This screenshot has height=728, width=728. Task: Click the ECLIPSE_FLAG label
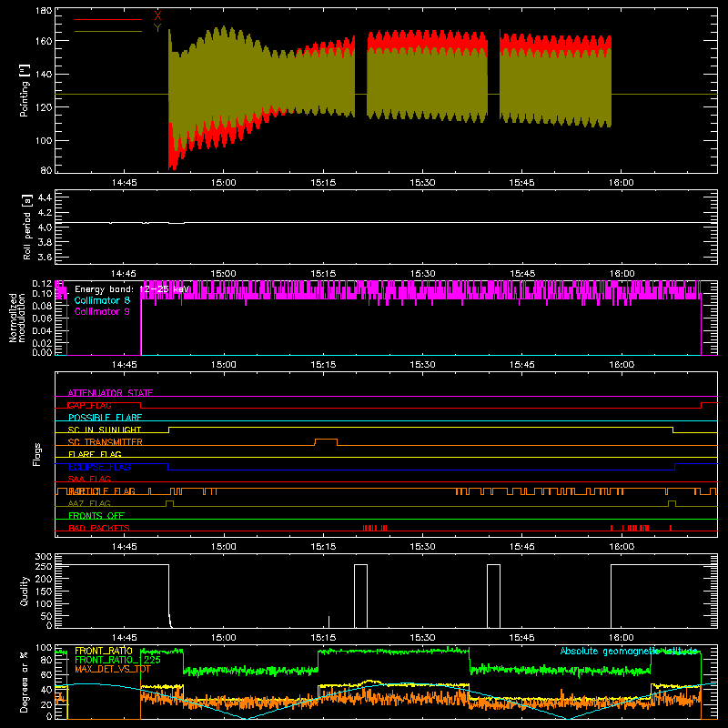coord(99,467)
